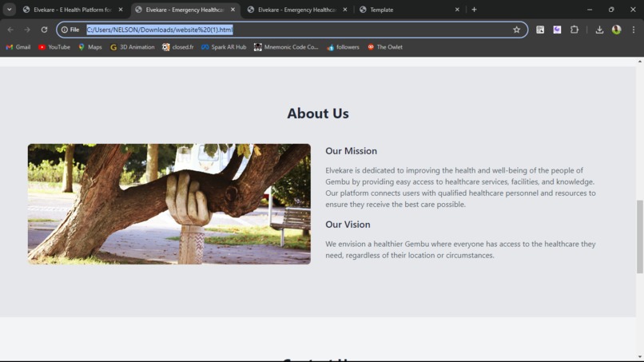
Task: Close the third Elvekare Emergency tab
Action: [345, 10]
